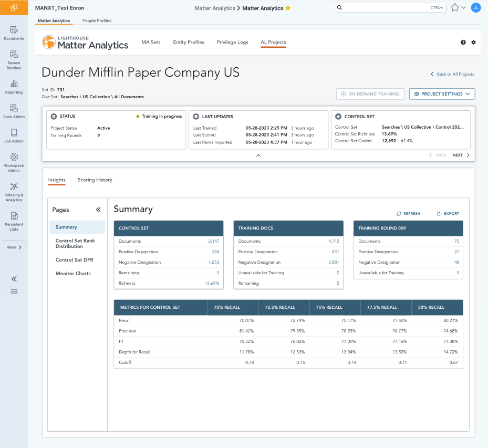Screen dimensions: 488x448
Task: Open the Control Set DFR page
Action: coord(75,260)
